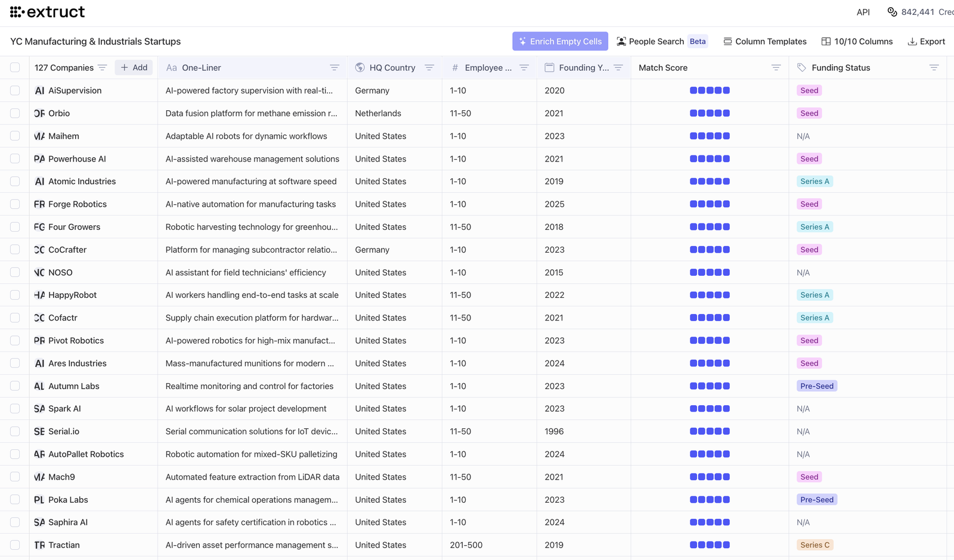The image size is (954, 560).
Task: Select the Tractian row checkbox
Action: [x=15, y=545]
